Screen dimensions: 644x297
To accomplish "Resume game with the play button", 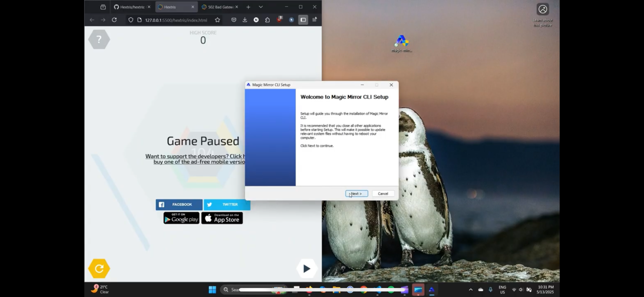I will click(307, 269).
